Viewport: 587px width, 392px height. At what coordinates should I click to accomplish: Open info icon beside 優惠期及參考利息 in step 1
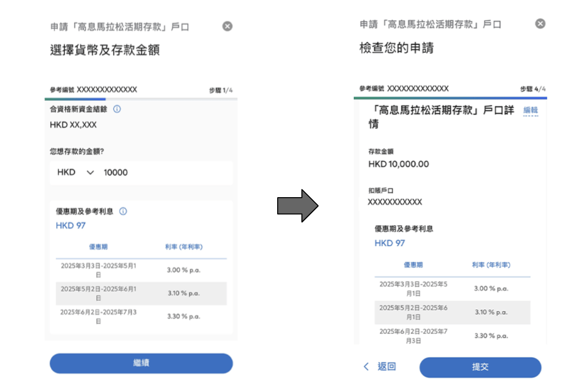(123, 211)
